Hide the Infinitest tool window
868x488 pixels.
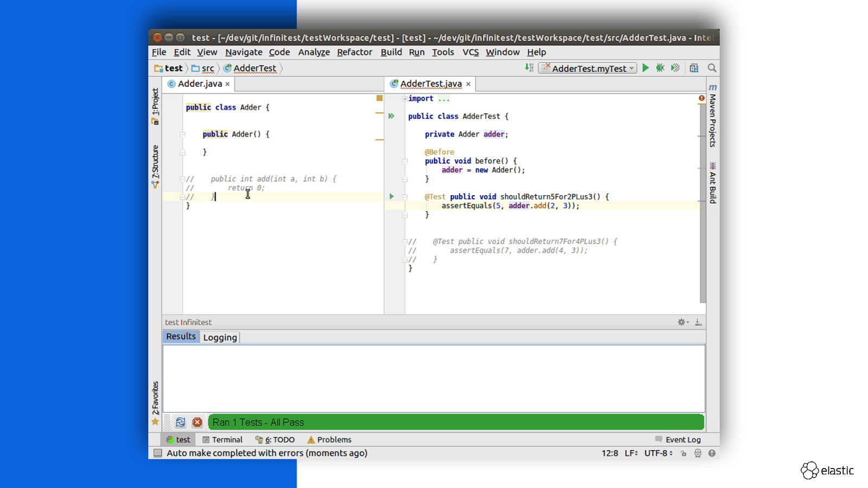[x=698, y=322]
